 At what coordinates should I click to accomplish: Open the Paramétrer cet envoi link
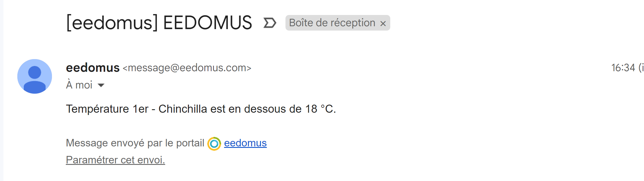point(115,160)
